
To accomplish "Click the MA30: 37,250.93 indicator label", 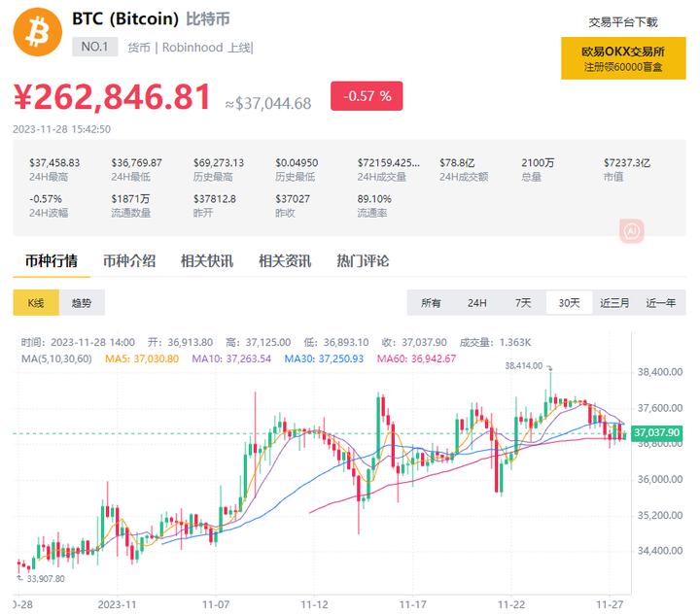I will [x=324, y=358].
